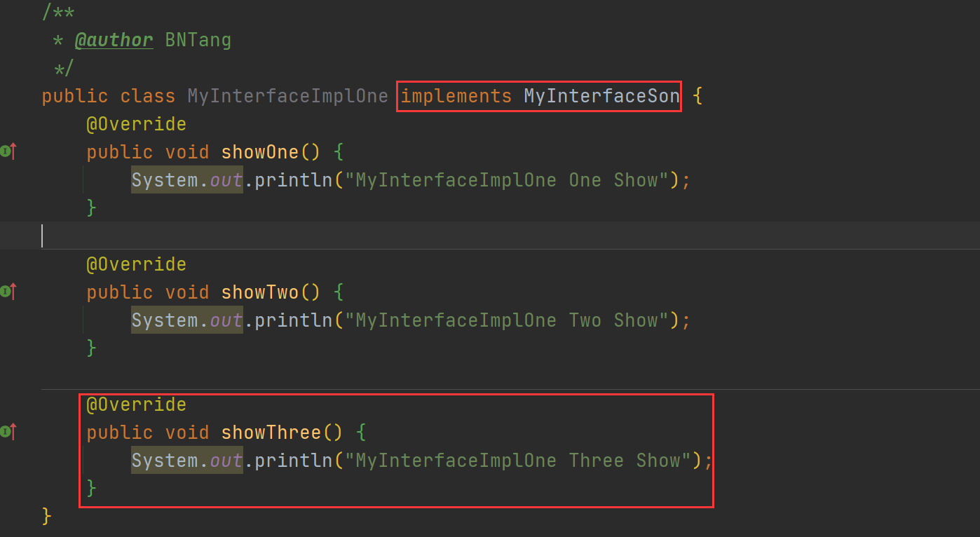Click System in the showTwo println line
Viewport: 980px width, 537px height.
(x=165, y=320)
